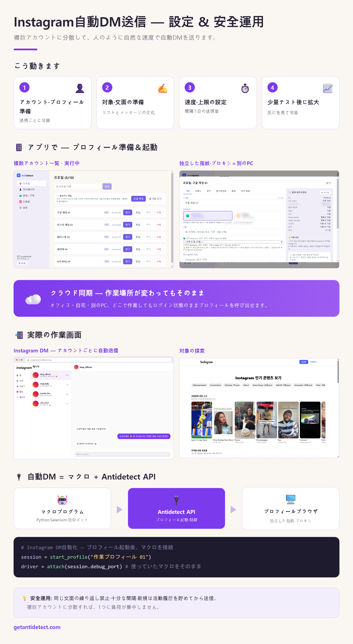Click 편집 for 인스타 계정 02
Screen dimensions: 353x644
138,225
